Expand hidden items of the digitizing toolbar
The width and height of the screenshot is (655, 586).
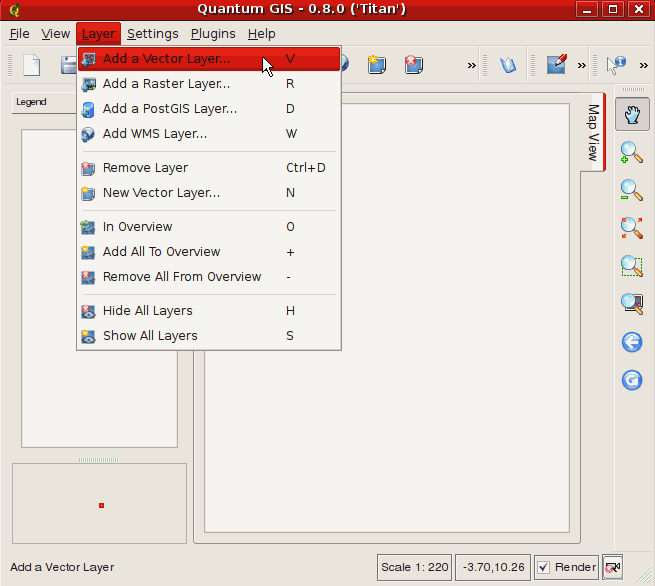[581, 65]
